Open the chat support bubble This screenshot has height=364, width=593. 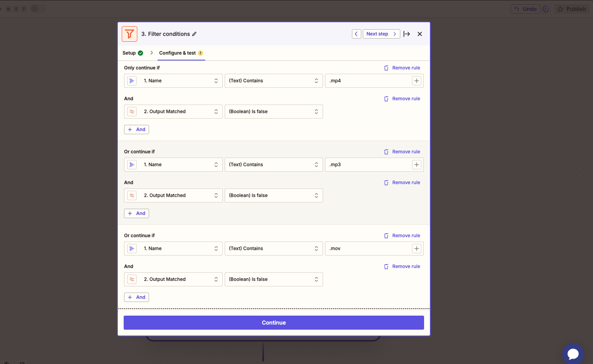coord(573,353)
